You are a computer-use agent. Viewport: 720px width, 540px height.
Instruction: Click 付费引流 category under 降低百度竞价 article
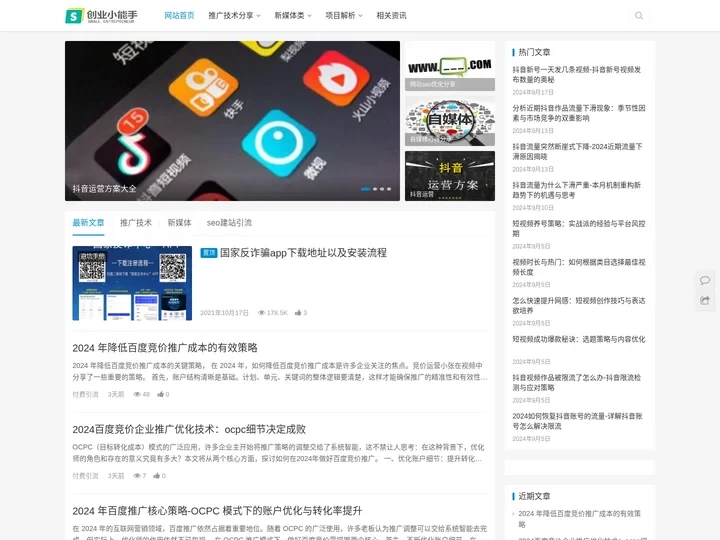(85, 394)
